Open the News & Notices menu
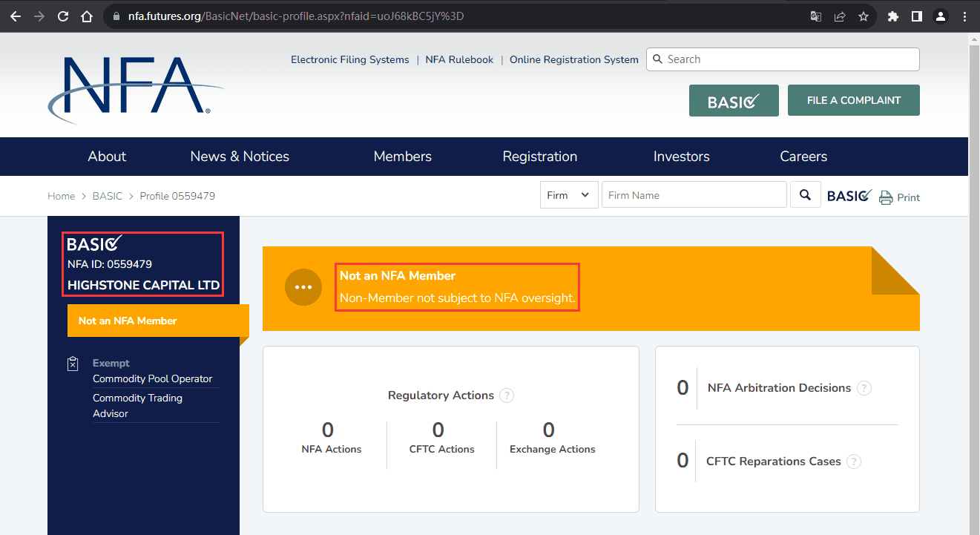 point(240,157)
